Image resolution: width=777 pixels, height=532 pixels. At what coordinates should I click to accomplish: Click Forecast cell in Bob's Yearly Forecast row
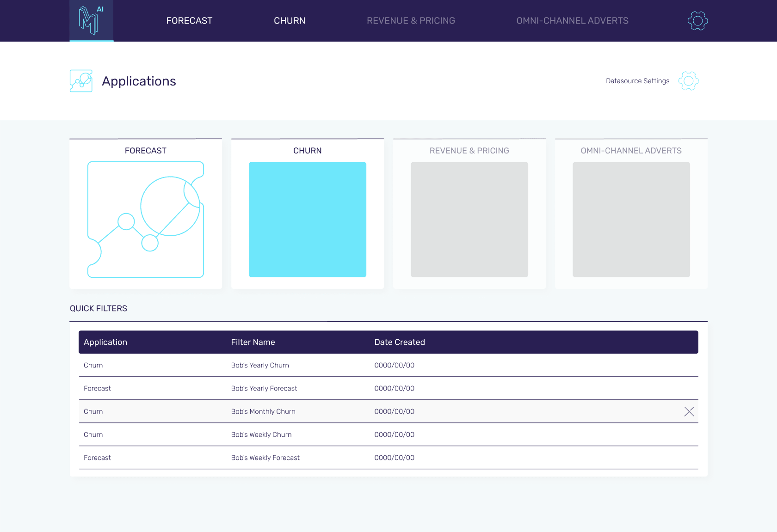pyautogui.click(x=97, y=388)
